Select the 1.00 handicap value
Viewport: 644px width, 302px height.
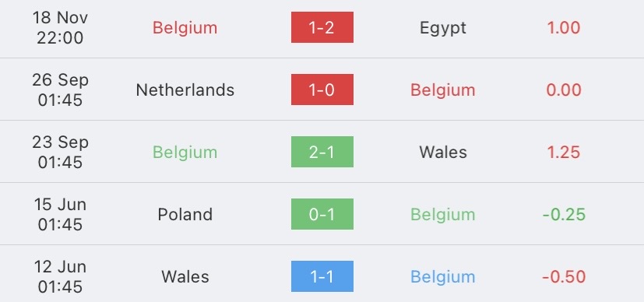[564, 28]
